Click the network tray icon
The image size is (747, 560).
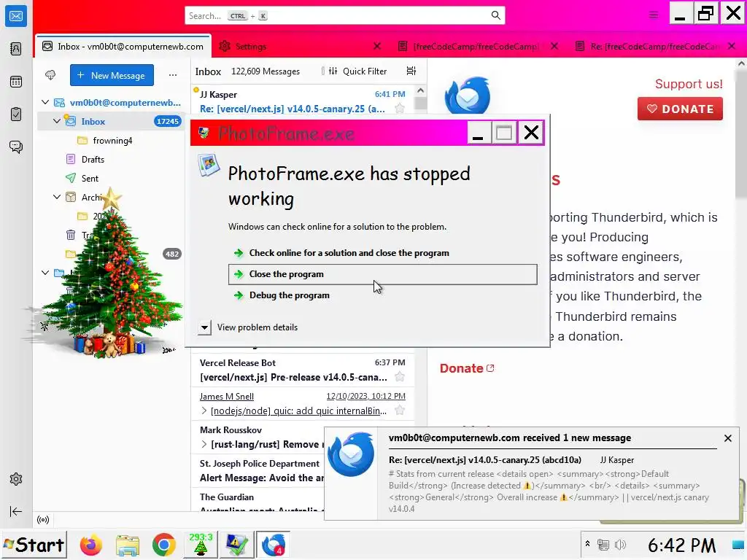pyautogui.click(x=603, y=545)
